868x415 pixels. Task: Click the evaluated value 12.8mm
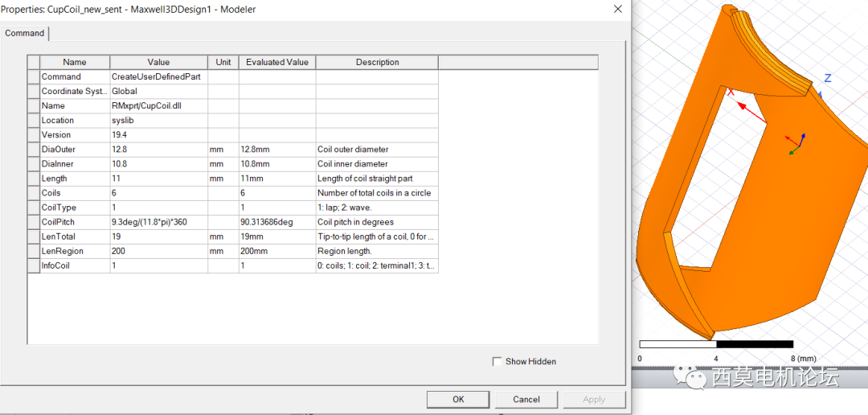[277, 150]
